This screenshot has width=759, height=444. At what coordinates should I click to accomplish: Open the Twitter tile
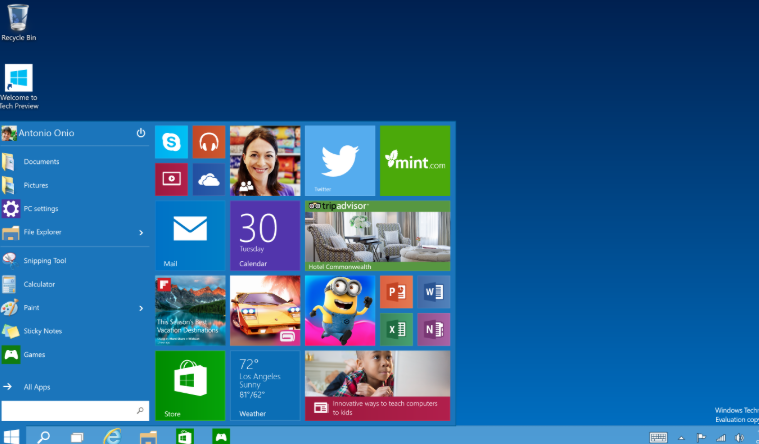[x=339, y=160]
